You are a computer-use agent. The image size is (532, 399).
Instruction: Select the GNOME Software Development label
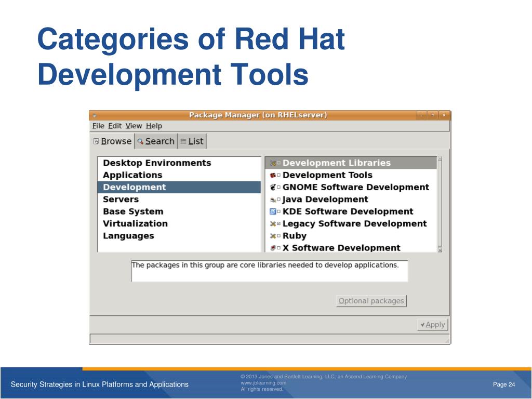click(356, 187)
